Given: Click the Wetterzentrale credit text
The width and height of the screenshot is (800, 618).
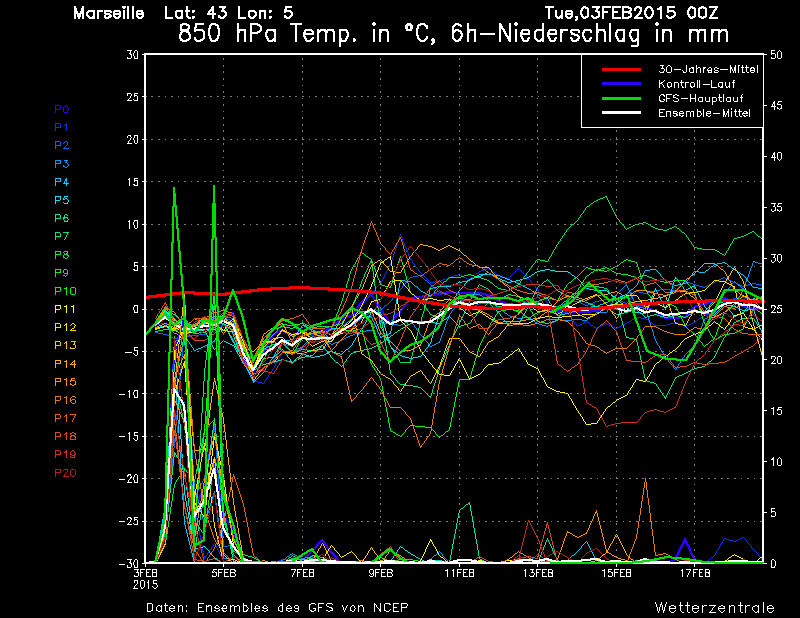Looking at the screenshot, I should click(x=714, y=608).
